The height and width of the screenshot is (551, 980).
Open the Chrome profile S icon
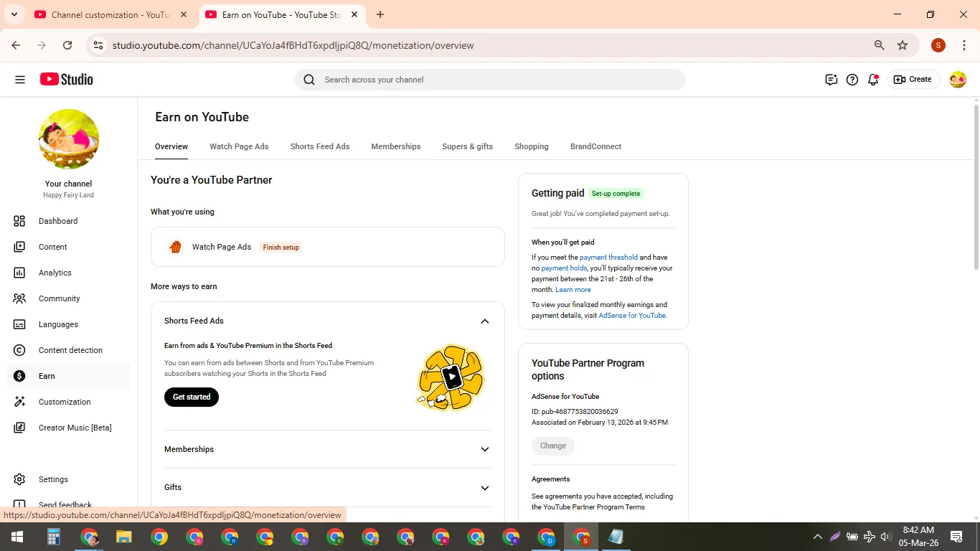click(x=938, y=45)
